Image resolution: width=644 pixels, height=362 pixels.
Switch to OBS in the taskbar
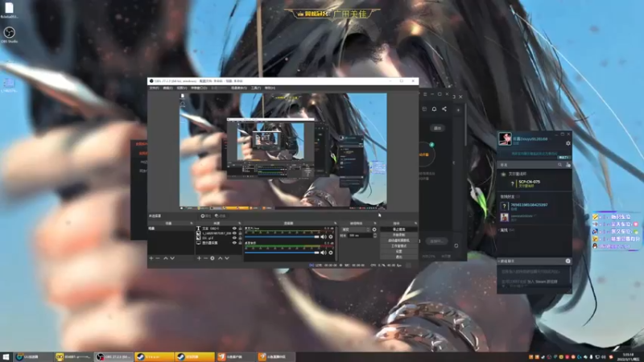click(114, 357)
